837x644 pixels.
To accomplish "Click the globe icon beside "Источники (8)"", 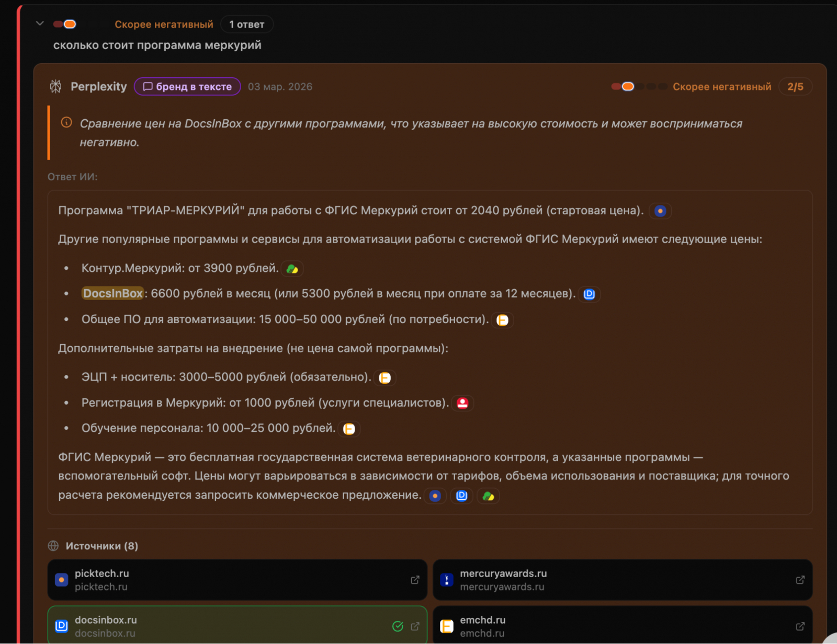I will 53,546.
